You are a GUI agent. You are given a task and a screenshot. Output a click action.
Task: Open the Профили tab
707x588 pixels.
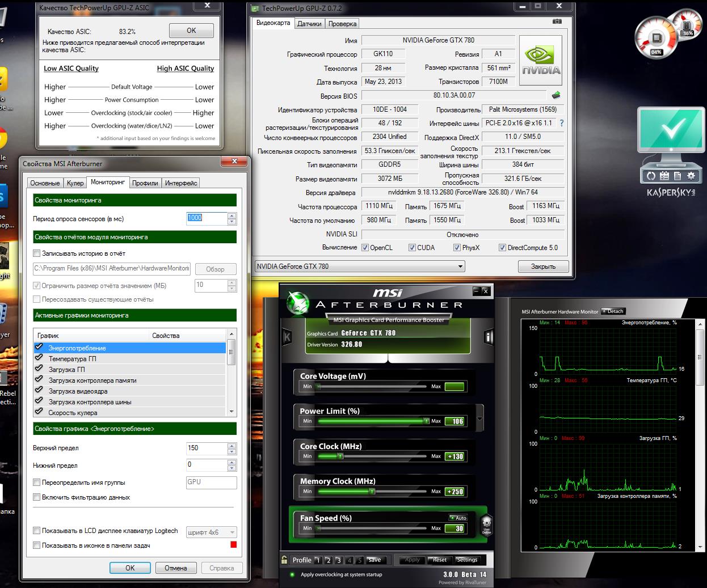point(145,183)
